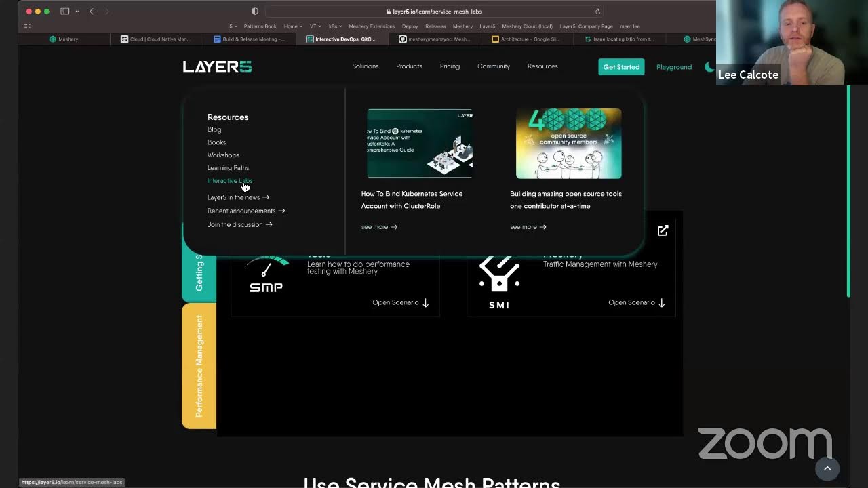Viewport: 868px width, 488px height.
Task: Click the address bar showing layer5.io
Action: tap(434, 12)
